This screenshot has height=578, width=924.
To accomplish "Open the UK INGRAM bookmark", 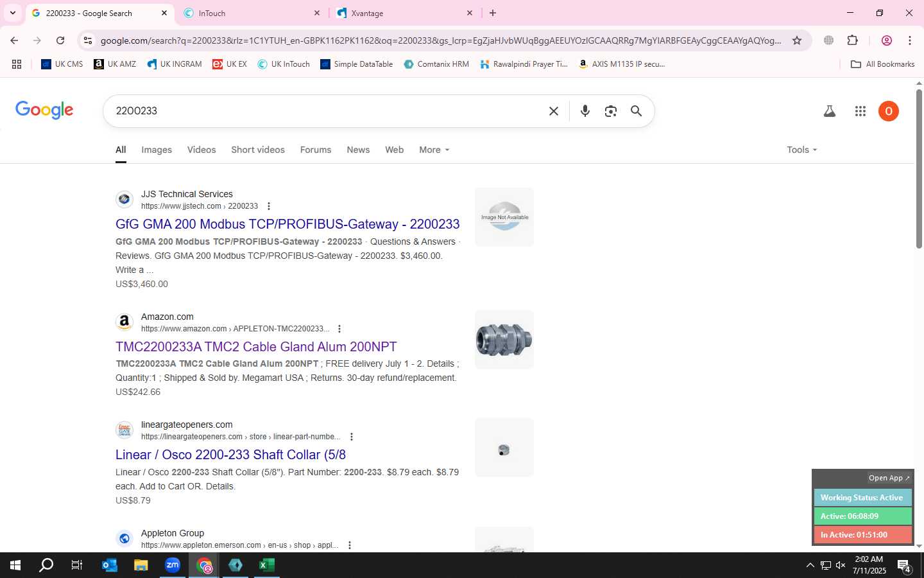I will click(175, 64).
